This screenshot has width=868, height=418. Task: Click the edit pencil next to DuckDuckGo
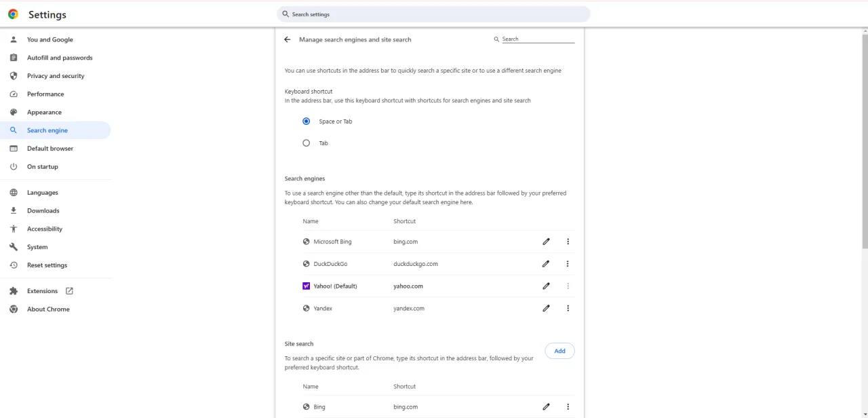pyautogui.click(x=546, y=263)
